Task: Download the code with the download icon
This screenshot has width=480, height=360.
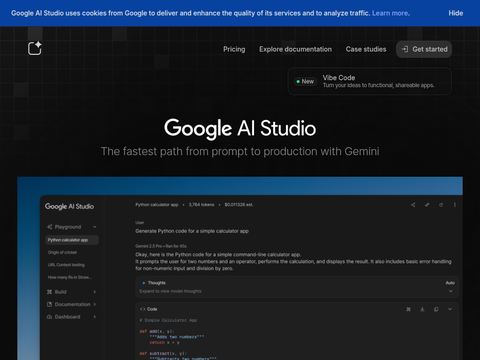Action: pos(422,309)
